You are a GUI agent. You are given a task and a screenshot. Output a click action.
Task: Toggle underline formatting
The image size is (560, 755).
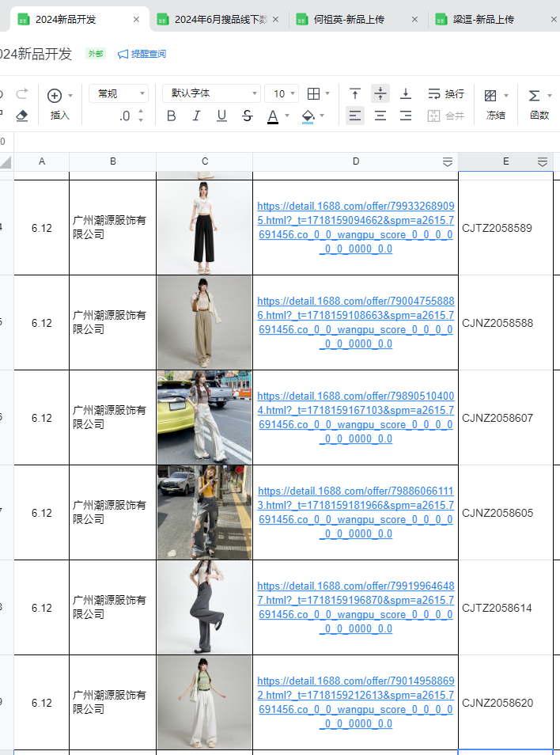pos(222,116)
